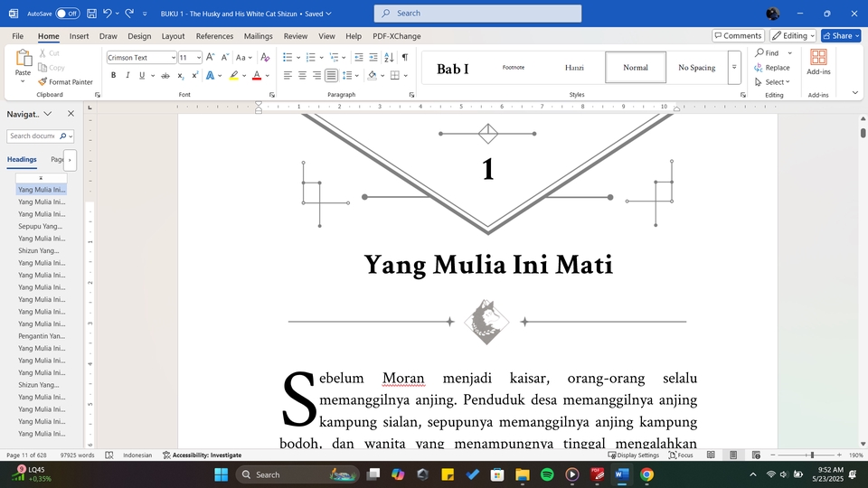Align text right
This screenshot has height=488, width=868.
point(316,75)
